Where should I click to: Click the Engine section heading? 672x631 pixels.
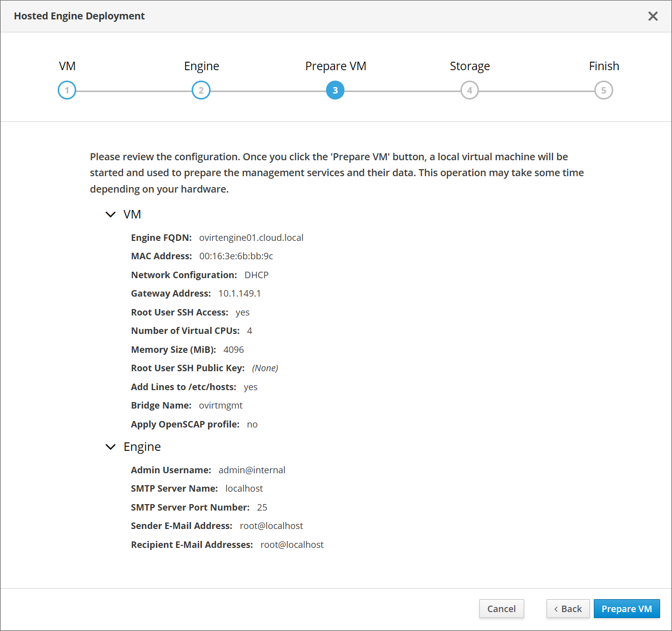point(142,447)
